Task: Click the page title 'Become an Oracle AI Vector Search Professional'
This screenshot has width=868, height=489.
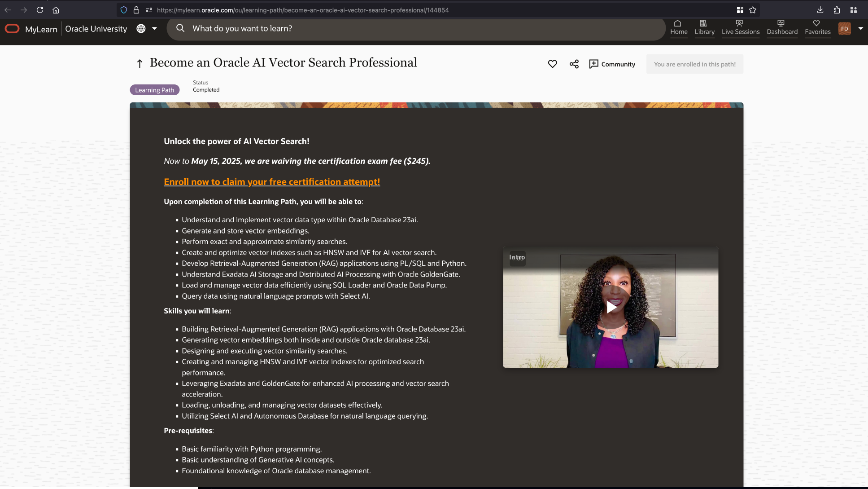Action: pos(284,62)
